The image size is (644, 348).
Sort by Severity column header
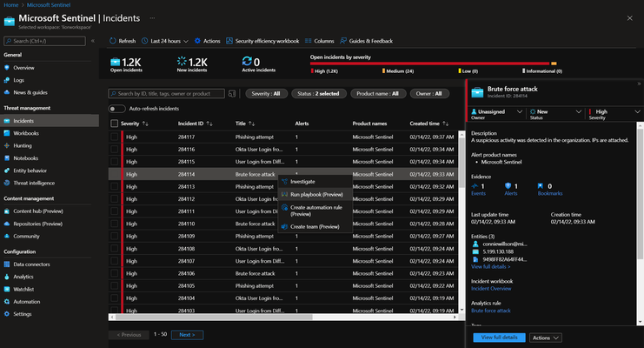point(135,124)
